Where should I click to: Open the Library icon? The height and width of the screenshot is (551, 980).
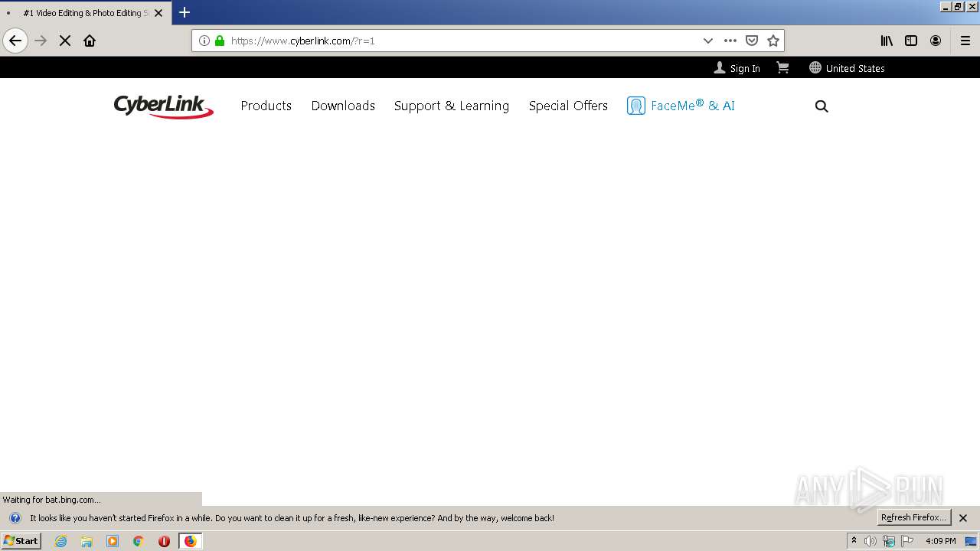click(x=887, y=41)
